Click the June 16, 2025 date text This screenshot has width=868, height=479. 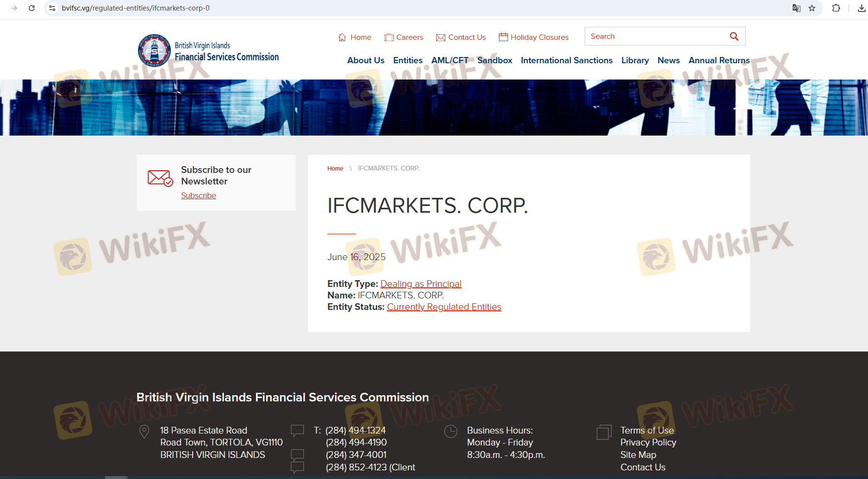point(357,257)
